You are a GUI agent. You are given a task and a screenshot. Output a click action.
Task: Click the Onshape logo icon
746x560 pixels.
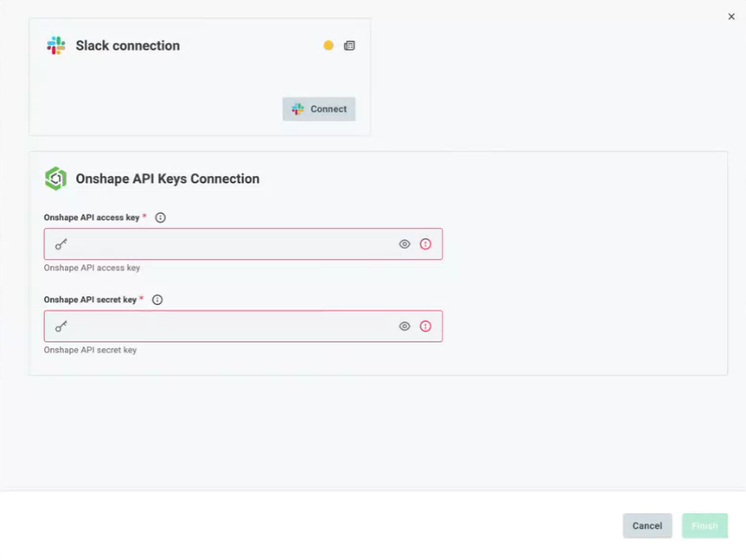click(55, 178)
